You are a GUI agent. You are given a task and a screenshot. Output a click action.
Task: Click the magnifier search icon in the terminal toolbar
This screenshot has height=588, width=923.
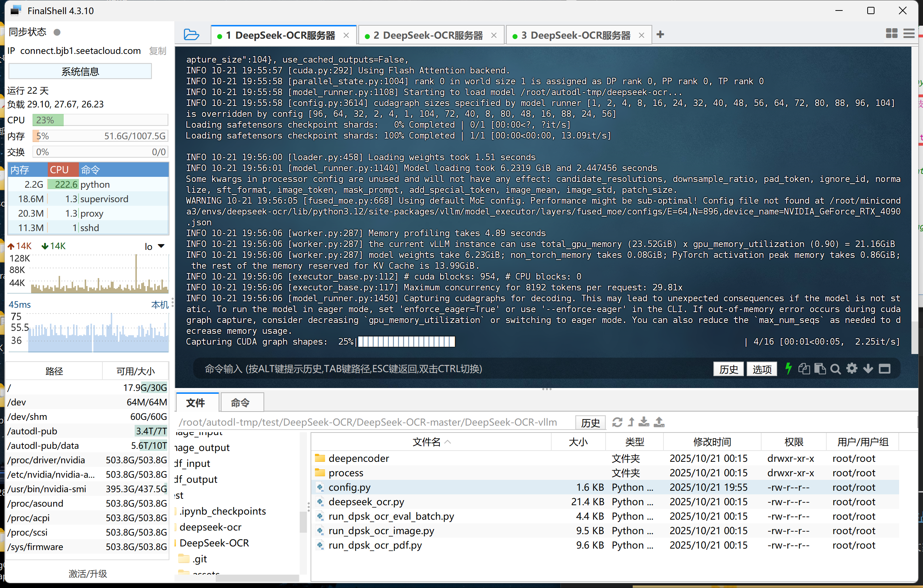click(836, 369)
